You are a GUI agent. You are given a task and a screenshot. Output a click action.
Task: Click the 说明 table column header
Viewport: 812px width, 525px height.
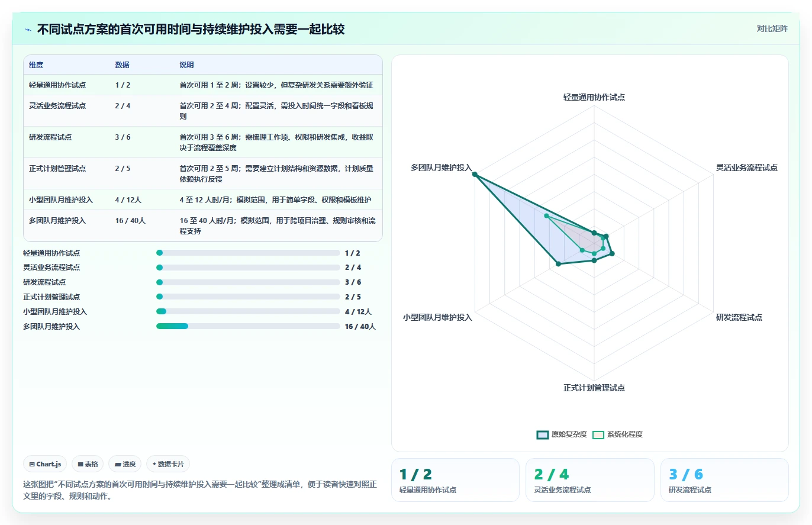click(187, 65)
